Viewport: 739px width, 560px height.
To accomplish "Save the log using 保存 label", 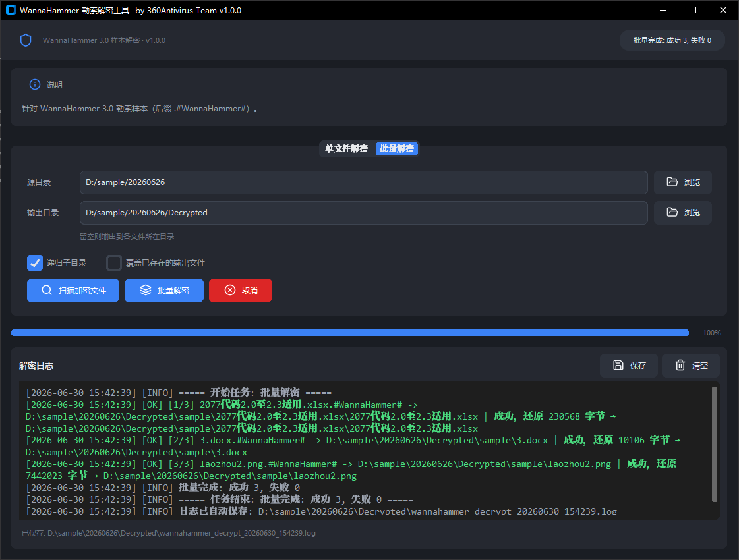I will [x=638, y=366].
